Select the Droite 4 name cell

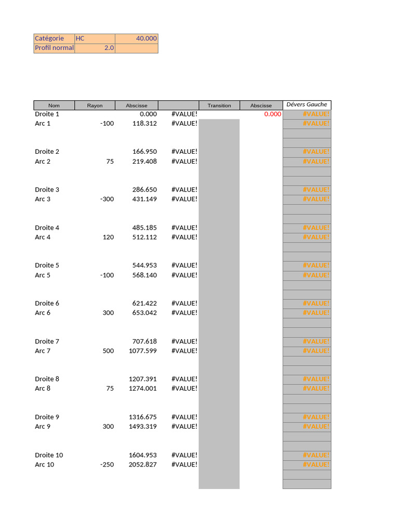[x=47, y=228]
